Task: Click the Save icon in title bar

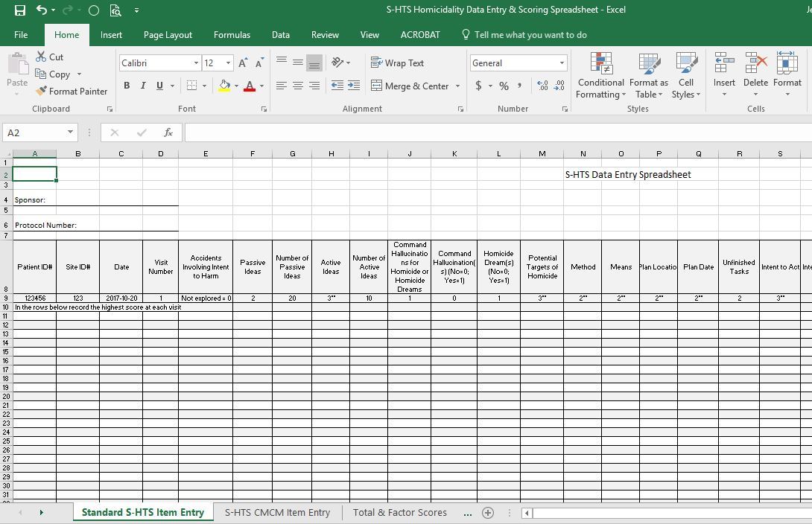Action: pos(19,10)
